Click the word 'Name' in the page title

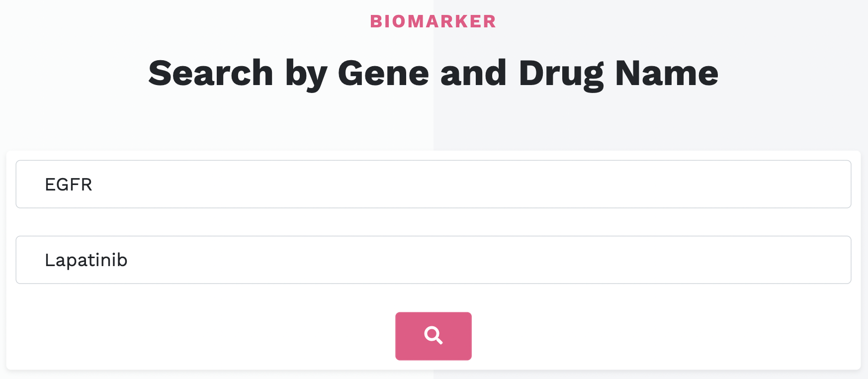click(667, 73)
